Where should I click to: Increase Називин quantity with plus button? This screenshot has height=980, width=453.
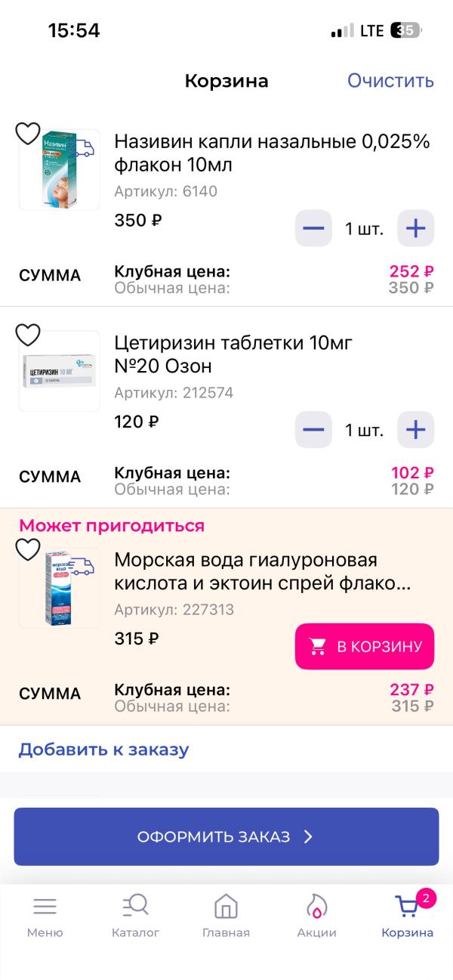pyautogui.click(x=415, y=228)
